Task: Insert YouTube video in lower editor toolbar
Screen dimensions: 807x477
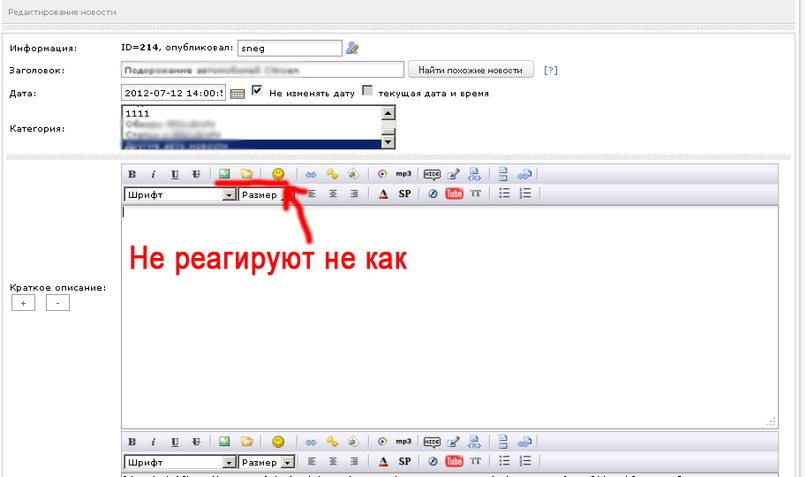Action: point(454,461)
